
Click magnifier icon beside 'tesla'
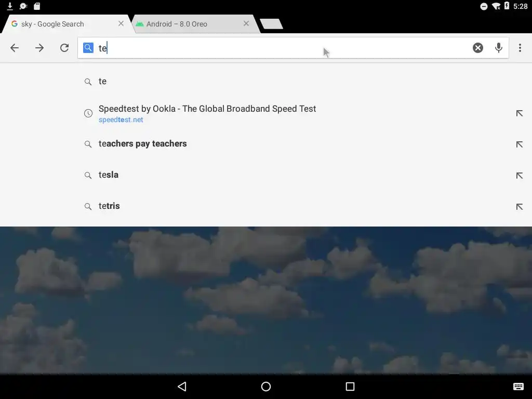pos(88,176)
